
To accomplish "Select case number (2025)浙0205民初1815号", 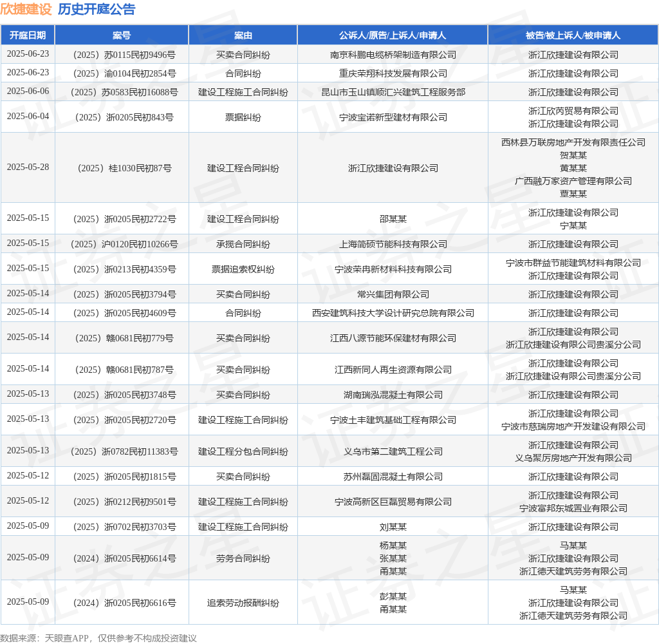I will [x=122, y=477].
